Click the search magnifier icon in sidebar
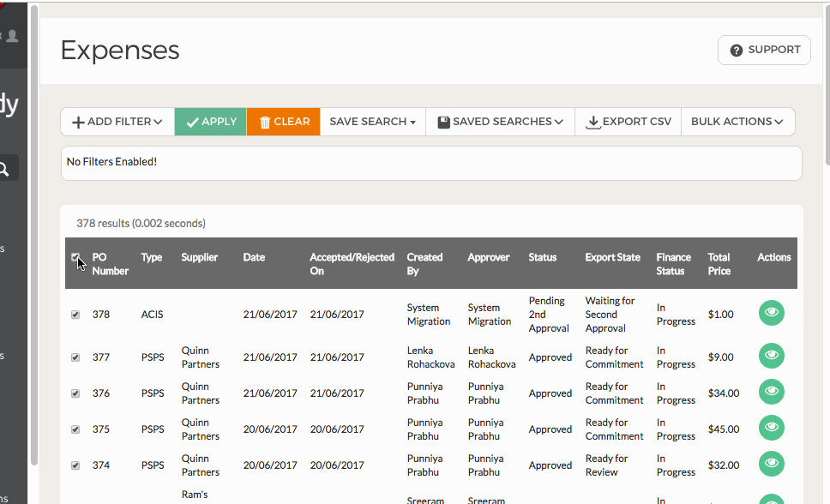The height and width of the screenshot is (504, 830). [5, 169]
